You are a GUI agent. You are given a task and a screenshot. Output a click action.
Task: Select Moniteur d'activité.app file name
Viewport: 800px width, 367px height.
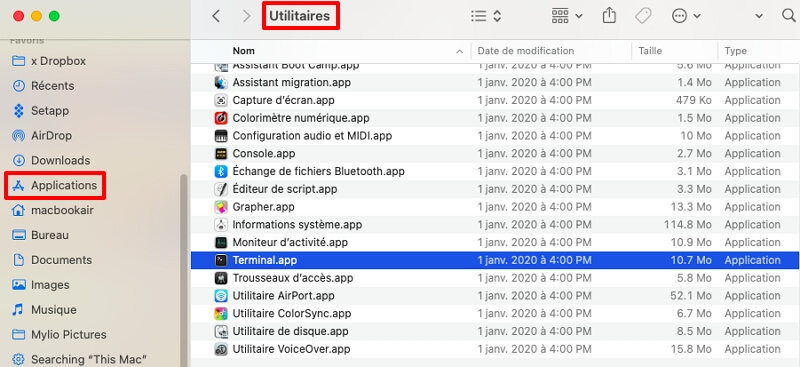point(290,242)
